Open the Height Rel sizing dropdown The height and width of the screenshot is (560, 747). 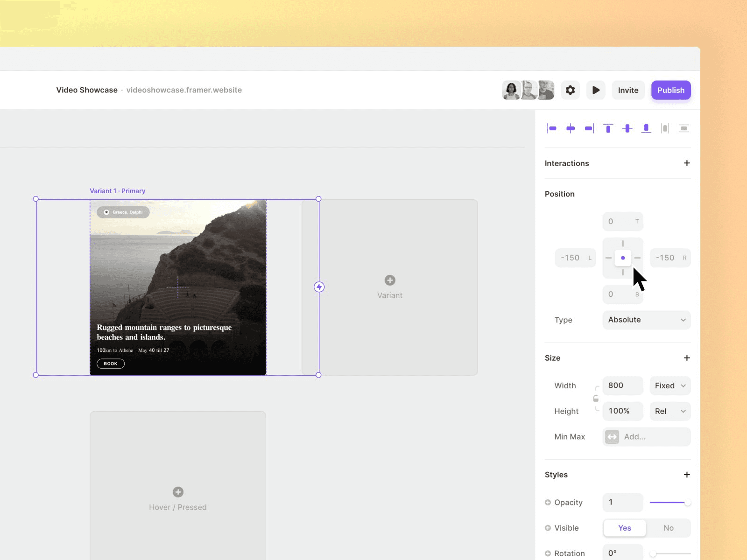click(670, 411)
